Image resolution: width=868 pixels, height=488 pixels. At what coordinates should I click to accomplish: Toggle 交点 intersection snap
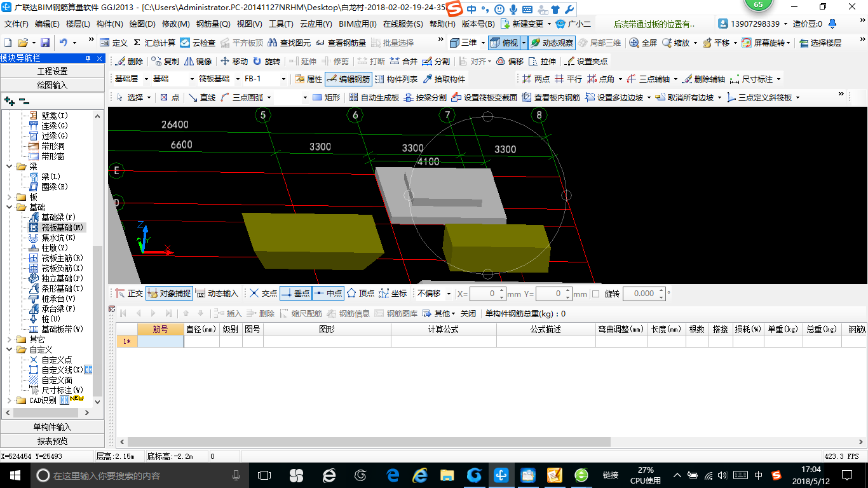pos(263,294)
